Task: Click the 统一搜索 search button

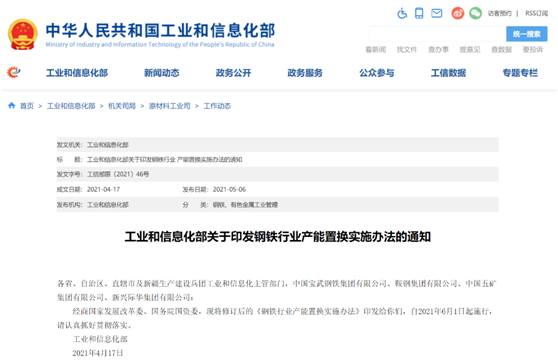Action: point(527,34)
